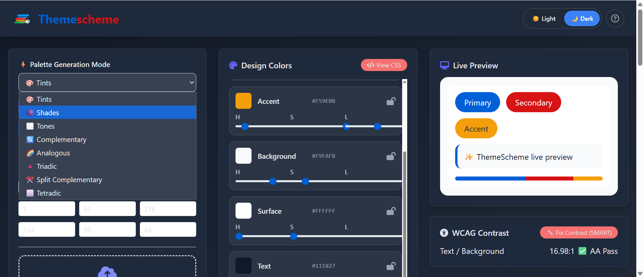Open the Surface color swatch
The image size is (644, 277).
click(x=243, y=211)
